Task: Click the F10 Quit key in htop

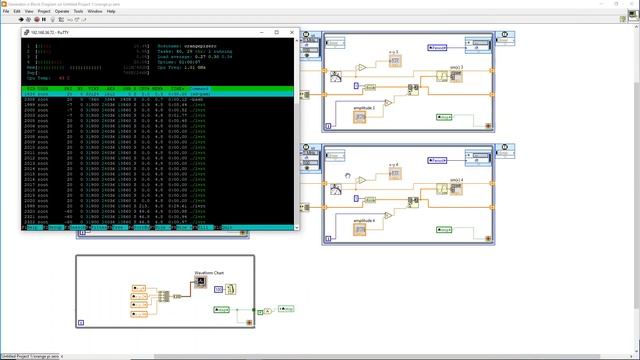Action: point(224,227)
